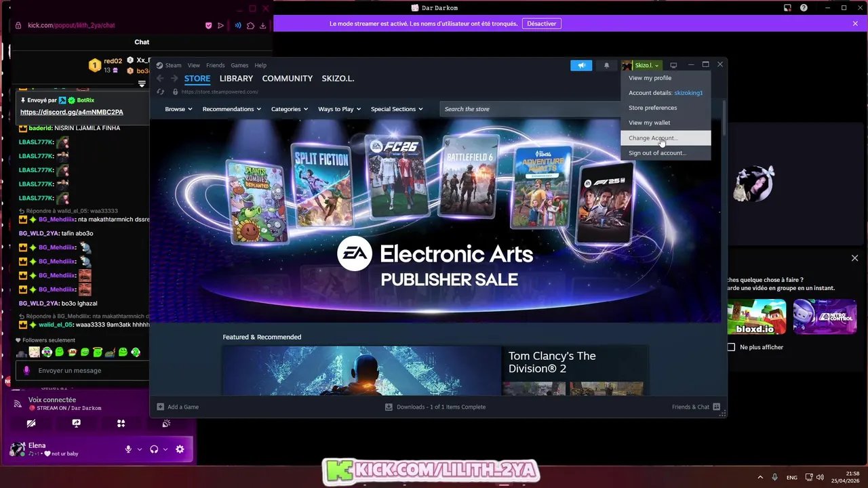This screenshot has width=868, height=488.
Task: Expand Categories dropdown
Action: (290, 109)
